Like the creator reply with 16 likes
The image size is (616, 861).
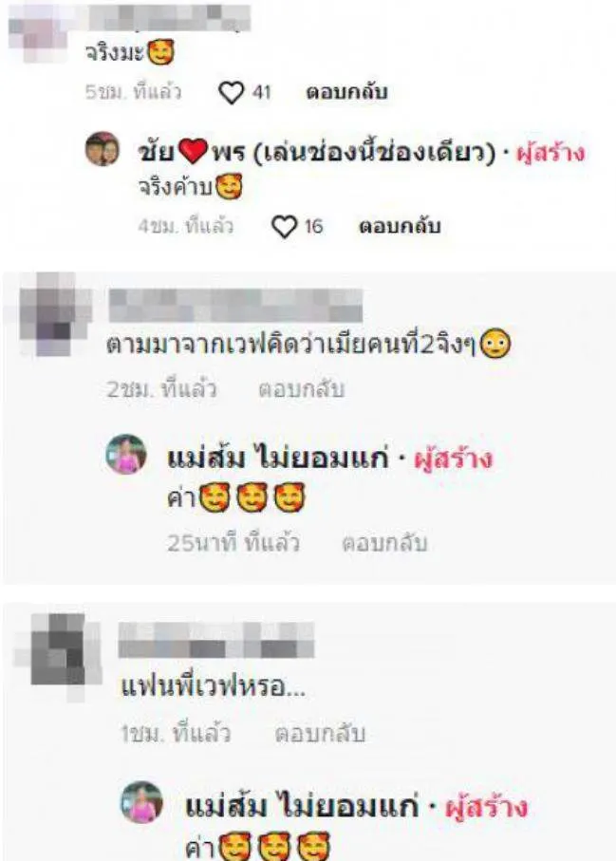pyautogui.click(x=284, y=227)
